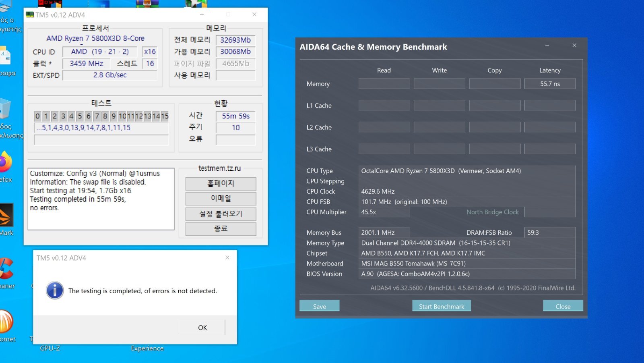Viewport: 644px width, 363px height.
Task: Click the CPU ID AMD (19 · 21 · 2) field
Action: pos(100,52)
